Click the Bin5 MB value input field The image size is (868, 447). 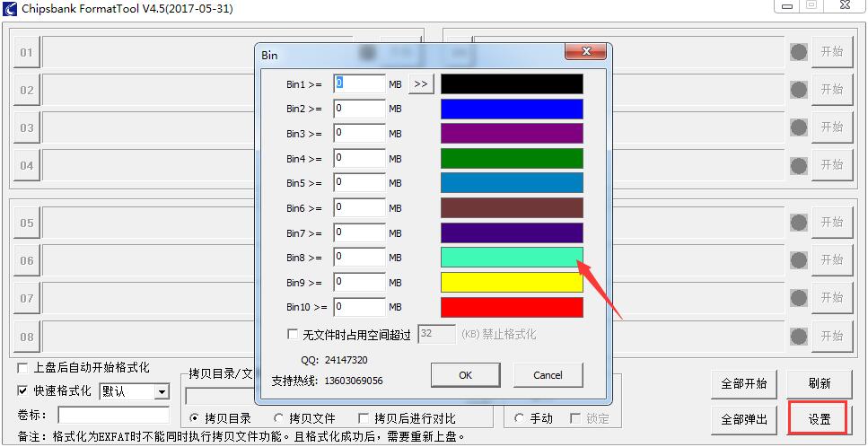[x=359, y=182]
